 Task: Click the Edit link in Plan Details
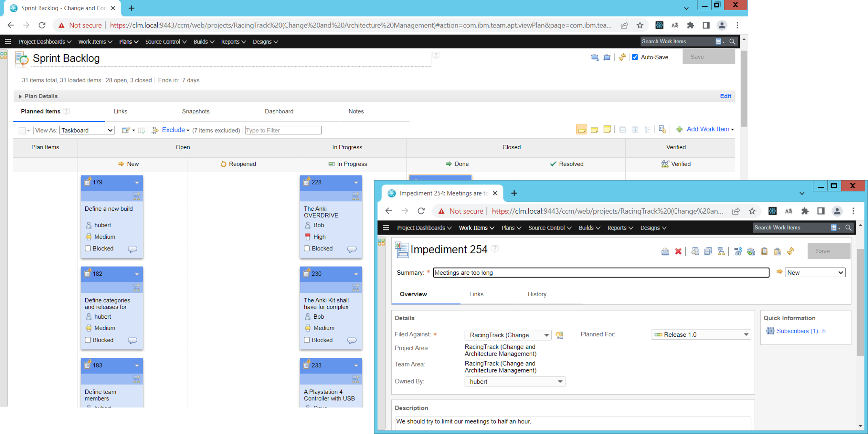tap(725, 96)
